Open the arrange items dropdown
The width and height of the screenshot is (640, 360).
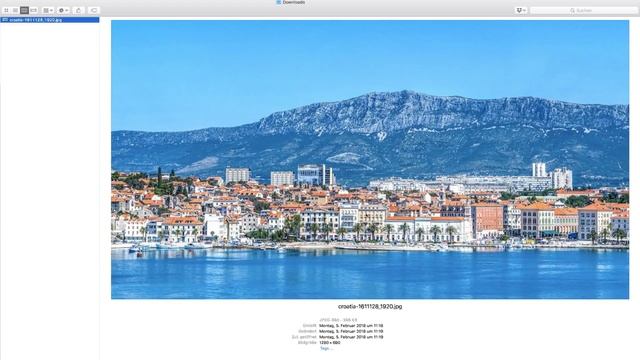[48, 10]
